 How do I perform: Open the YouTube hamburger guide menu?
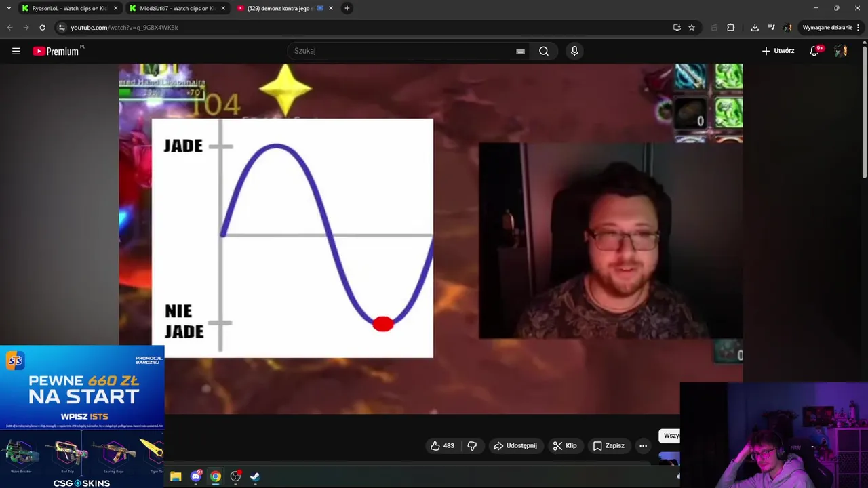point(16,51)
